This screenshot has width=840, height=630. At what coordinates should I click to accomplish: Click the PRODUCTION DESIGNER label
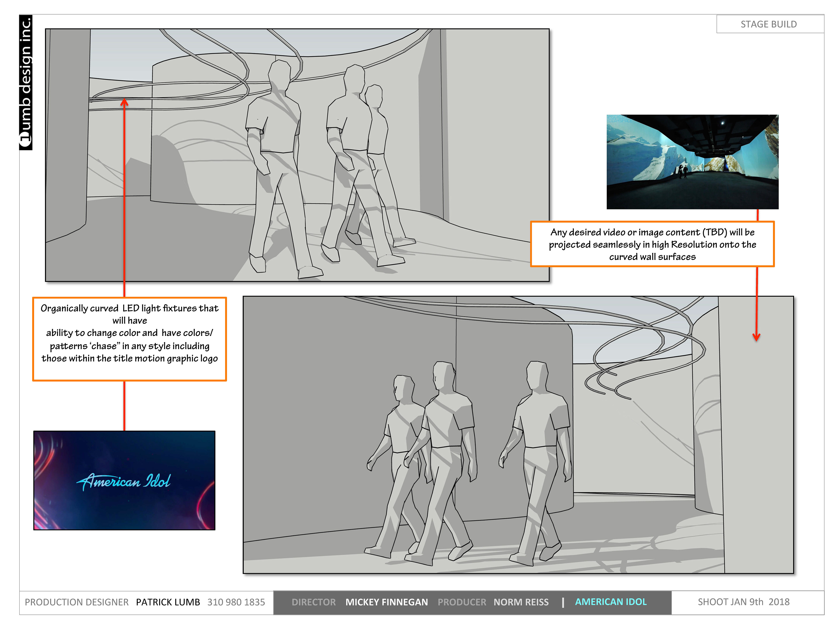76,602
